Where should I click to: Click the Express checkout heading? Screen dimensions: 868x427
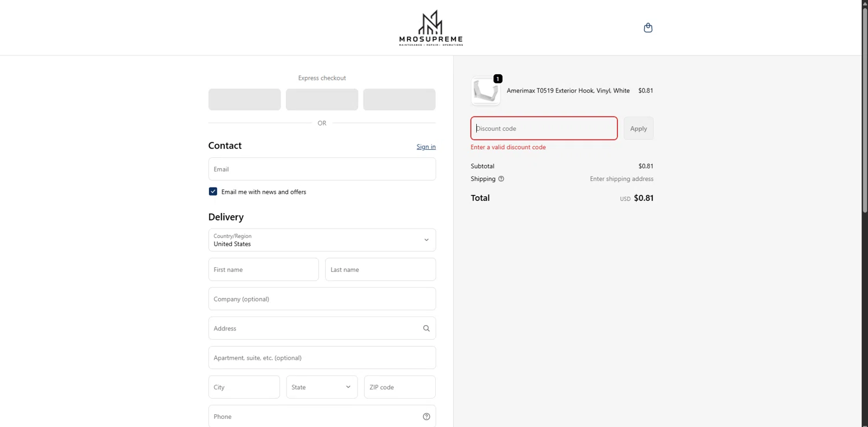(322, 78)
